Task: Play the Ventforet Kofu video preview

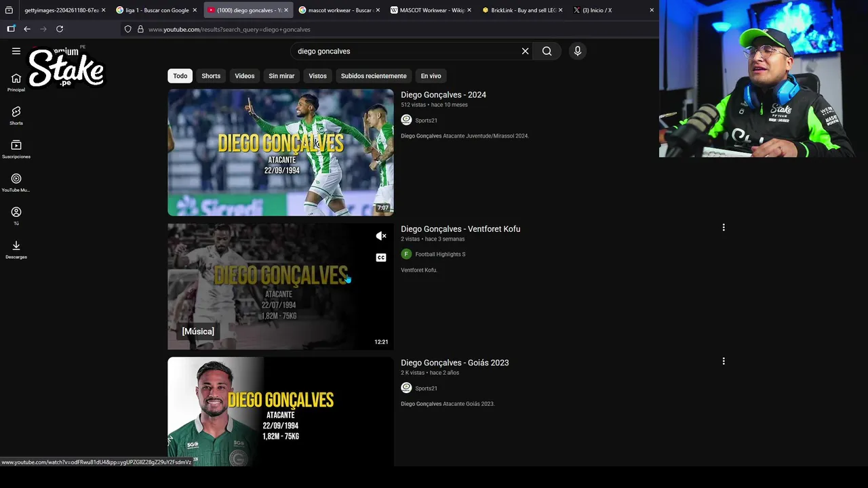Action: (281, 287)
